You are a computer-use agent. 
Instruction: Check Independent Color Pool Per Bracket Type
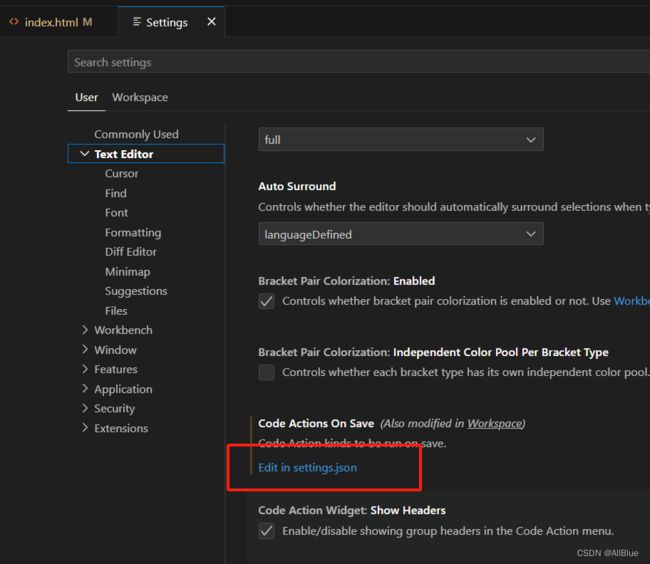(x=267, y=372)
